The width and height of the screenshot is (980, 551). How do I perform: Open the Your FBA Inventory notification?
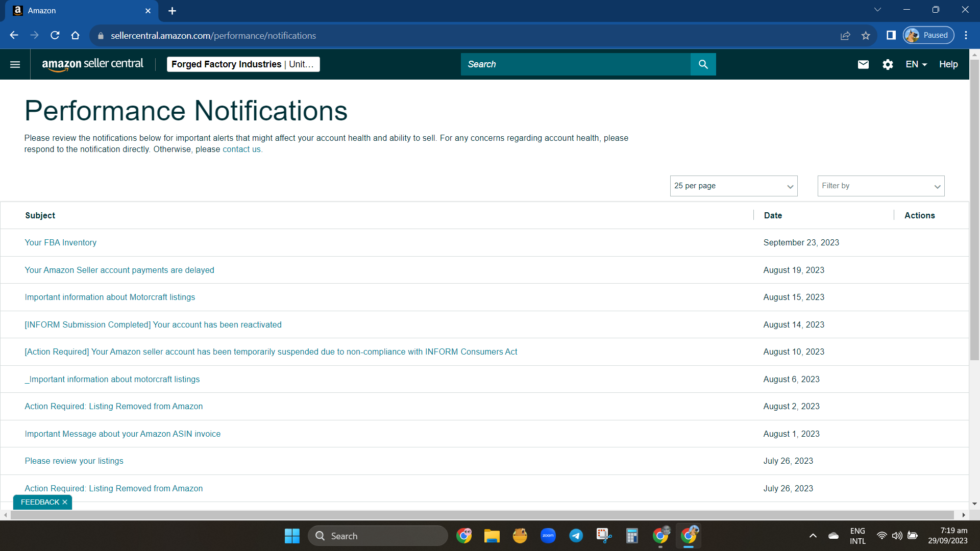click(x=61, y=242)
